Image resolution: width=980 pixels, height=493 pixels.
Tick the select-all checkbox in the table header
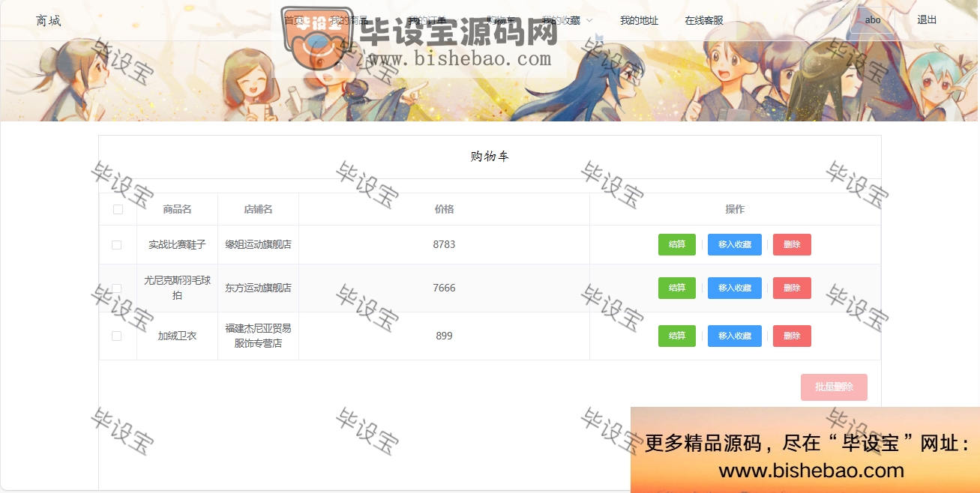pos(118,209)
